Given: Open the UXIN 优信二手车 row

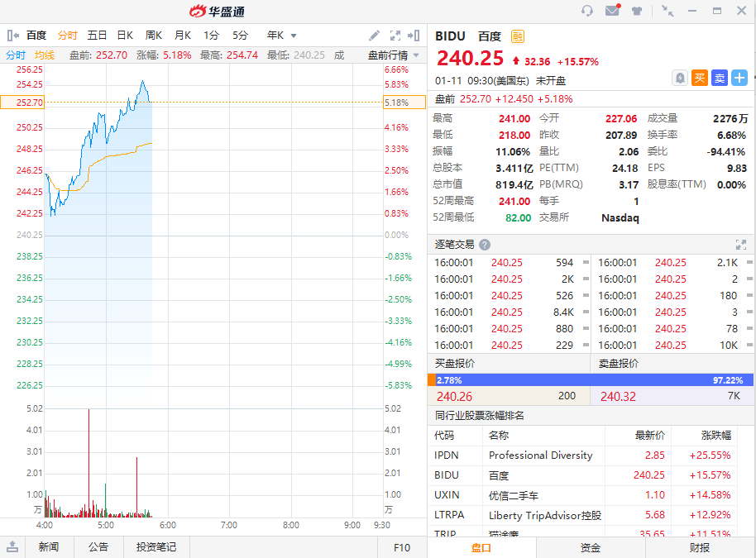Looking at the screenshot, I should click(x=582, y=495).
